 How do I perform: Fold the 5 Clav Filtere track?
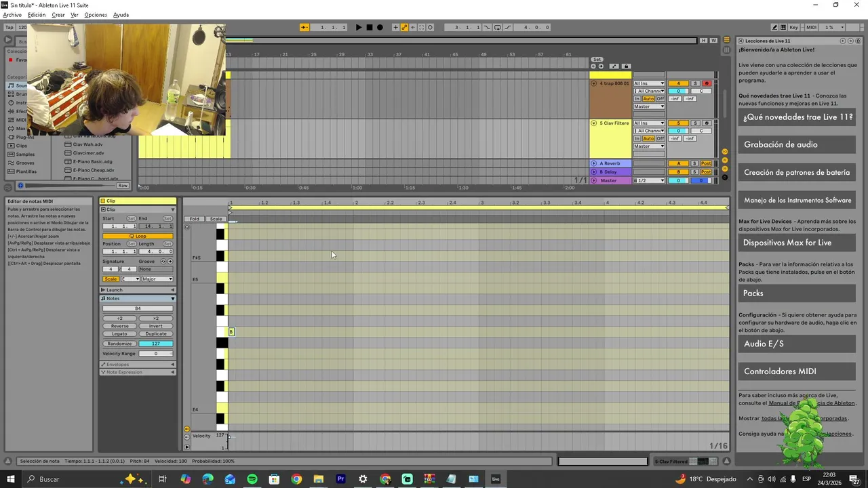pos(594,123)
